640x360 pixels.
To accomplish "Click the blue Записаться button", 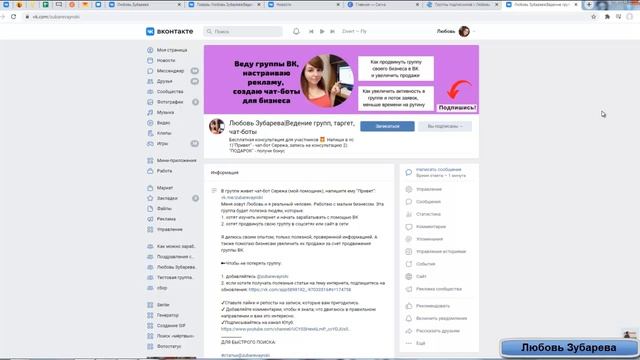I will pyautogui.click(x=387, y=126).
